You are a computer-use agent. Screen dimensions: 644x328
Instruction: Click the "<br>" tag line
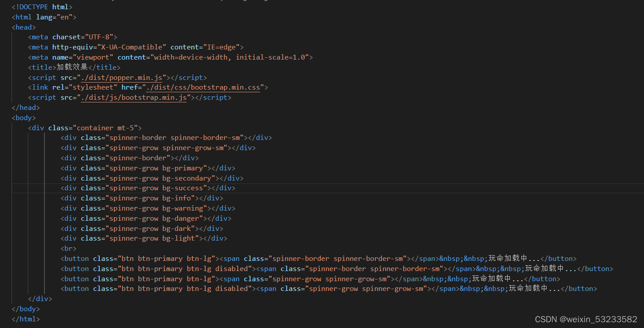(x=69, y=249)
